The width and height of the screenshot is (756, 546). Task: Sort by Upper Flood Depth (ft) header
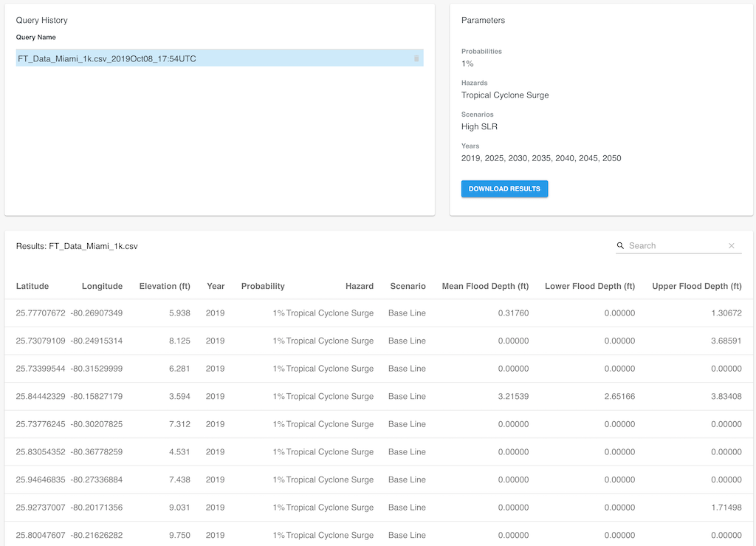[x=696, y=286]
